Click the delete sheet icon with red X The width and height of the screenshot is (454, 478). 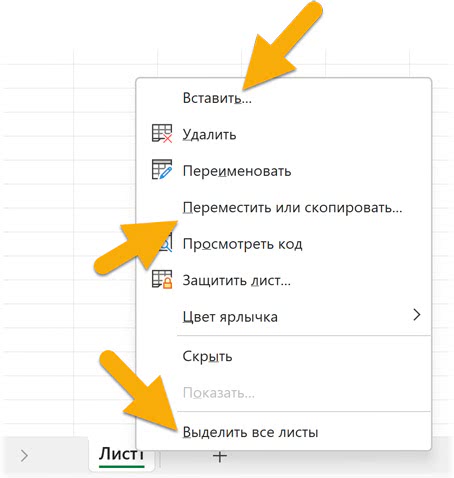pyautogui.click(x=162, y=134)
